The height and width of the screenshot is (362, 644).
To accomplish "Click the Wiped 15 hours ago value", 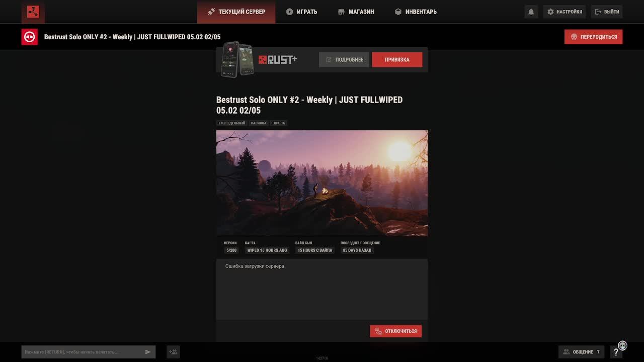I will tap(267, 250).
